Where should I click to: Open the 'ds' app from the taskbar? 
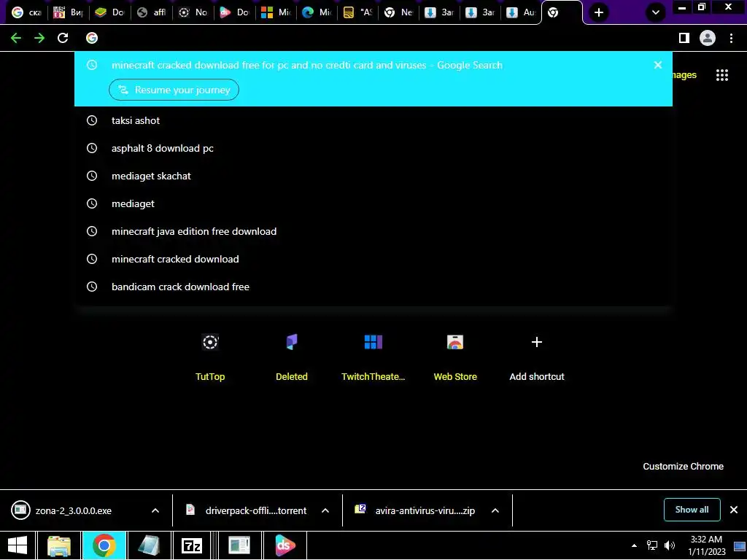pos(285,545)
